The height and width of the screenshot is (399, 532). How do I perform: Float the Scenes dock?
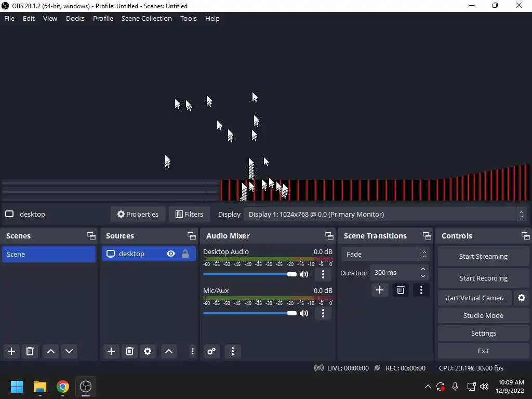[91, 236]
